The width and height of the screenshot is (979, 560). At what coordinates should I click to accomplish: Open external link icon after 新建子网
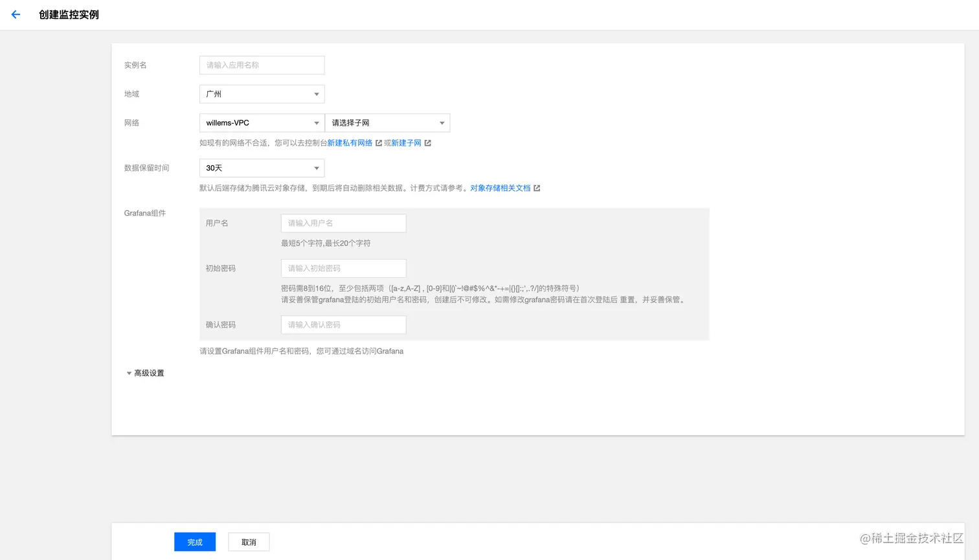(x=427, y=143)
